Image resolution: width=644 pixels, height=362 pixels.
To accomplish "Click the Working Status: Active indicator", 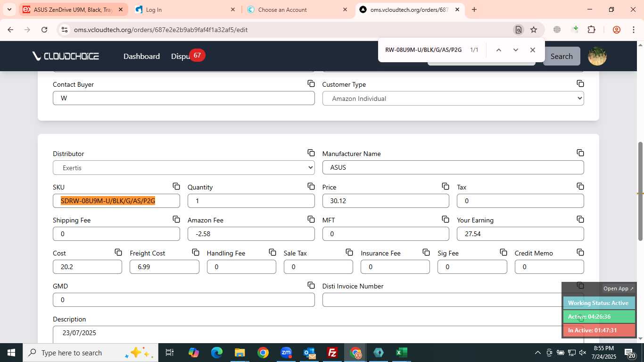I will pos(599,303).
